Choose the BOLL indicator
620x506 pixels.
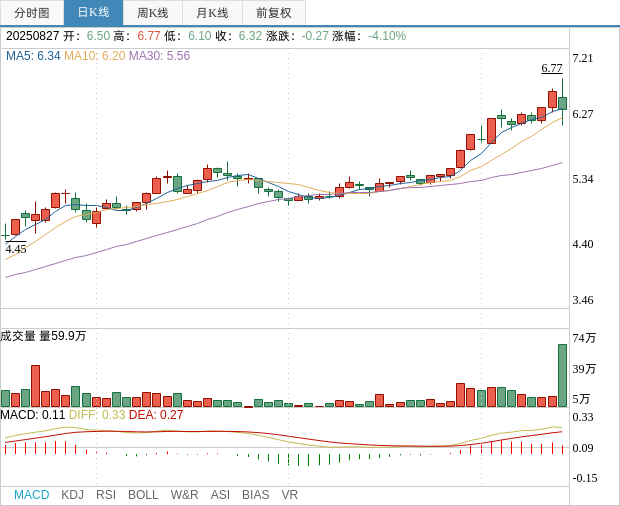click(143, 495)
